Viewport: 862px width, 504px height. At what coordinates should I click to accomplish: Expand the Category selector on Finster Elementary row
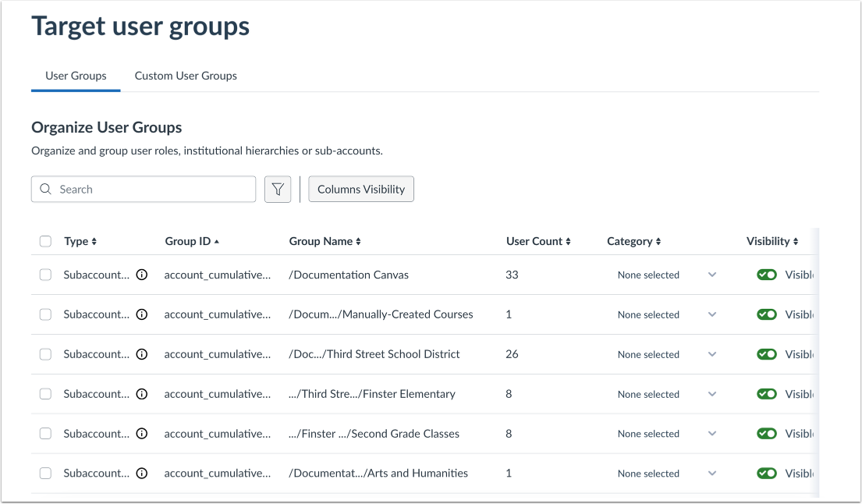point(712,394)
